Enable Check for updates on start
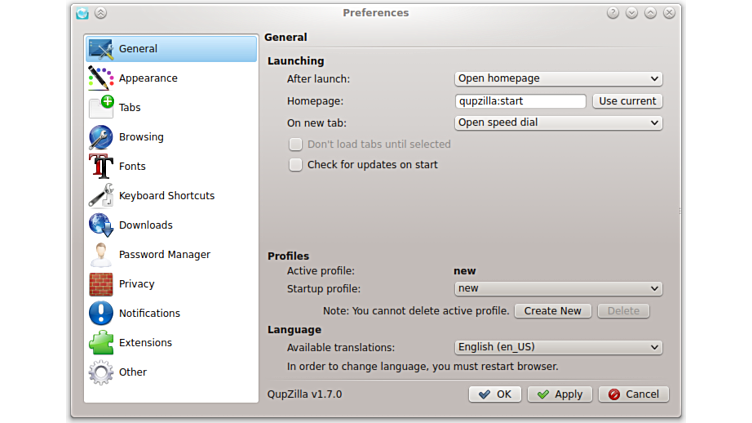The image size is (752, 423). (x=296, y=165)
